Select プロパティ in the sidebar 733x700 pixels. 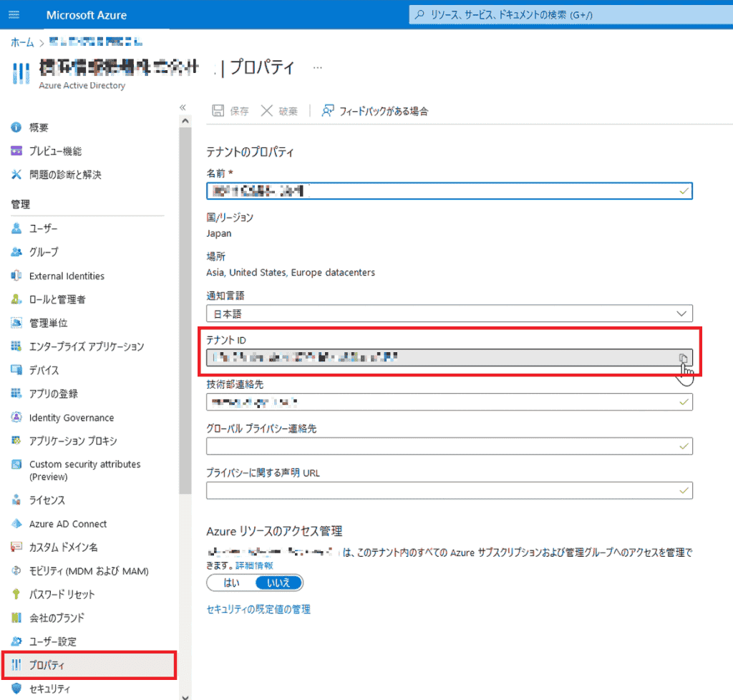point(89,665)
